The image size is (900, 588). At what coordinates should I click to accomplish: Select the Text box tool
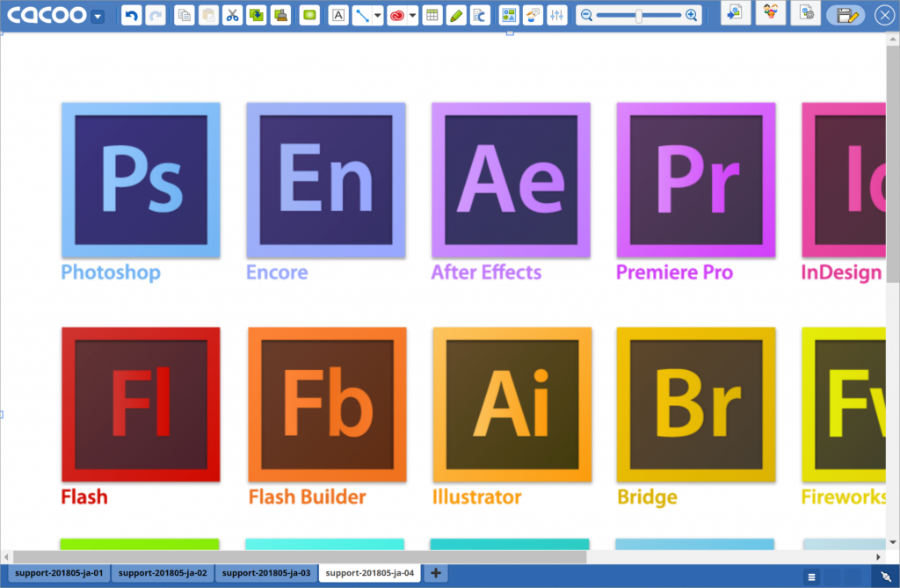click(338, 15)
